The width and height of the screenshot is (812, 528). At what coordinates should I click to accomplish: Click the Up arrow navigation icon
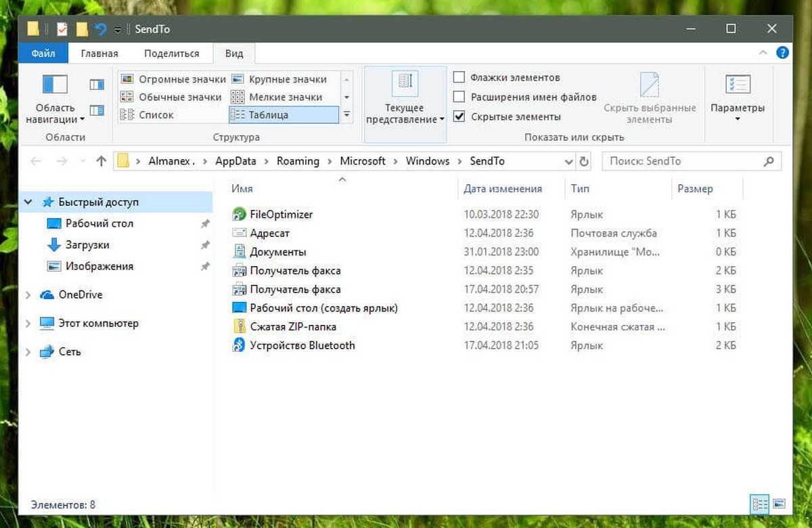coord(101,161)
